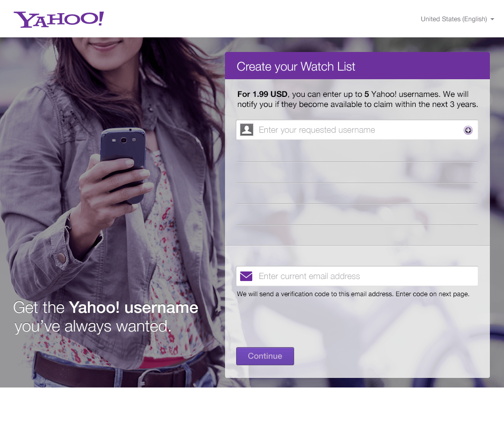Expand the language dropdown arrow
This screenshot has height=444, width=504.
492,19
